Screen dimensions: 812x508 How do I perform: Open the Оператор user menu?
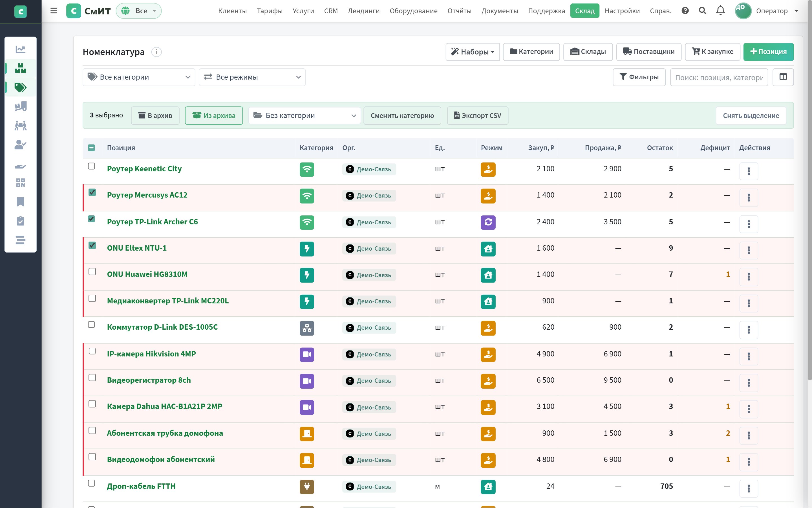pyautogui.click(x=767, y=11)
